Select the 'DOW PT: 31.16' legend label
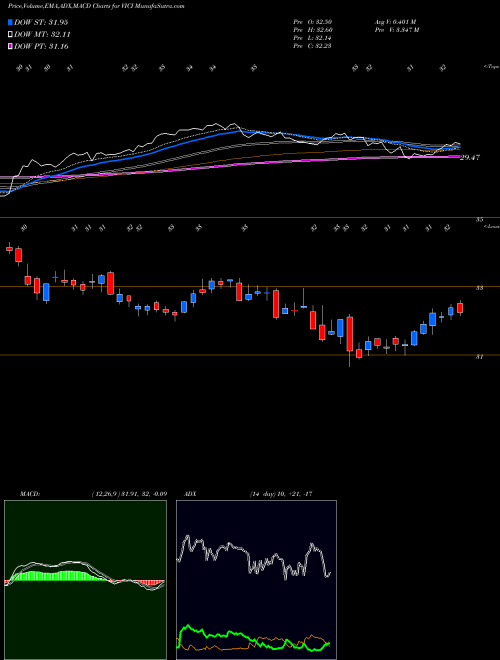 point(41,46)
